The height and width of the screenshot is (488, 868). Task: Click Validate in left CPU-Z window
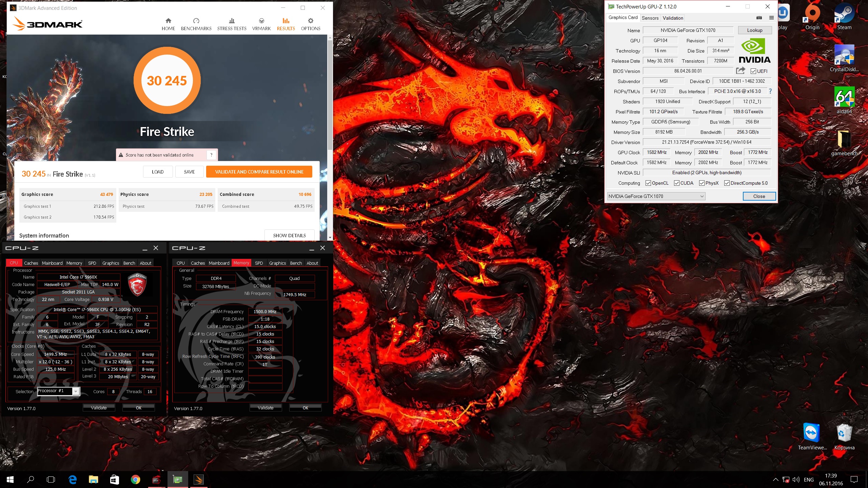click(x=99, y=408)
